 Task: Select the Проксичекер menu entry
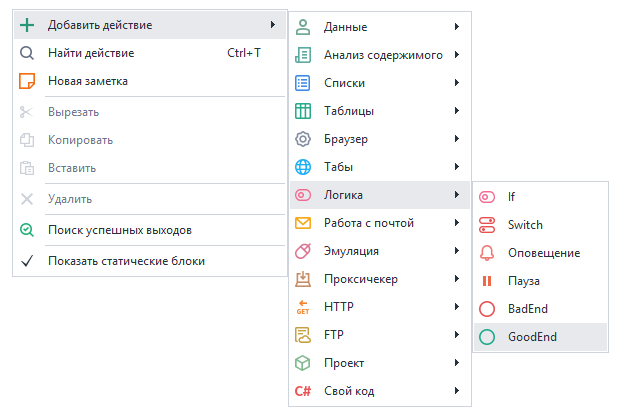(361, 279)
